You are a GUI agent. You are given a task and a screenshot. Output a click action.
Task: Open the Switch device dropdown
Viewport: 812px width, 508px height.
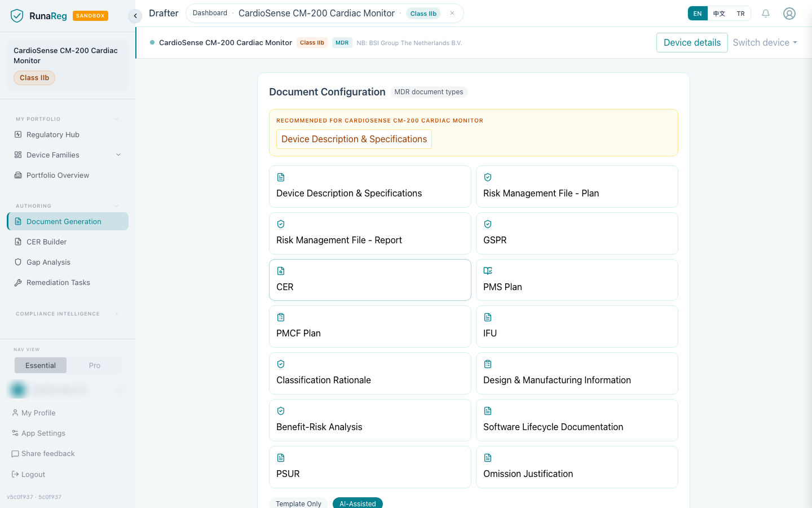click(765, 42)
